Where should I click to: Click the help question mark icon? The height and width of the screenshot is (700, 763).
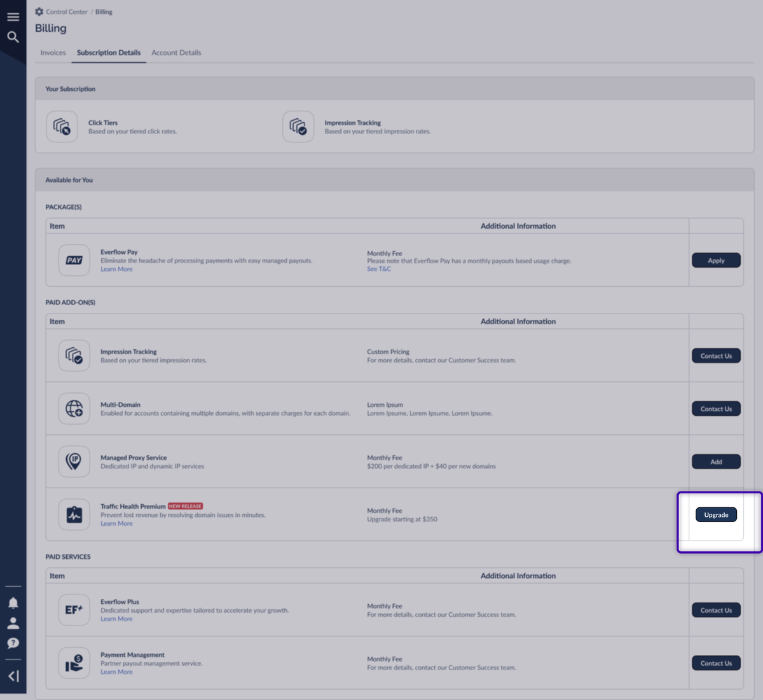13,643
